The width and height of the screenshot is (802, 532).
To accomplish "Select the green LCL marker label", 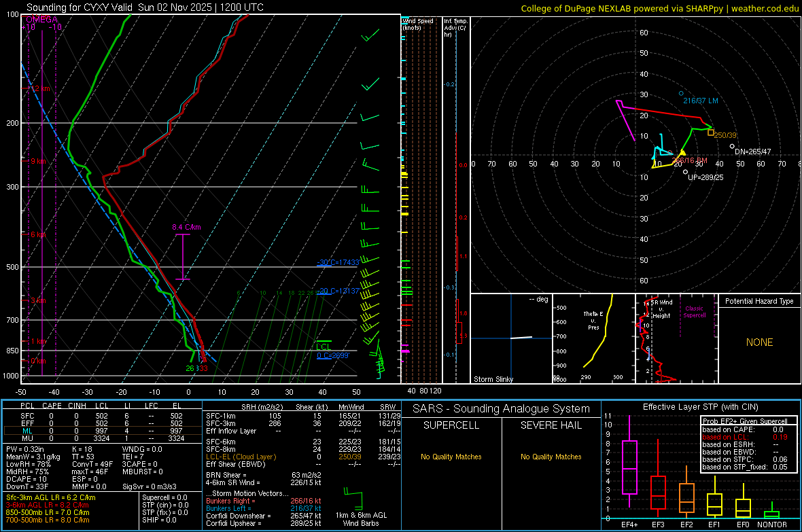I will click(x=324, y=347).
